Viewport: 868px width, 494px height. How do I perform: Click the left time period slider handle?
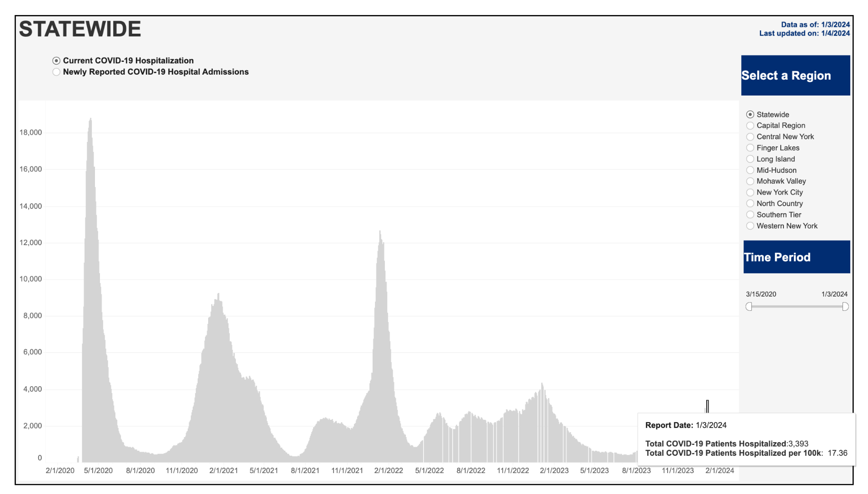tap(749, 307)
